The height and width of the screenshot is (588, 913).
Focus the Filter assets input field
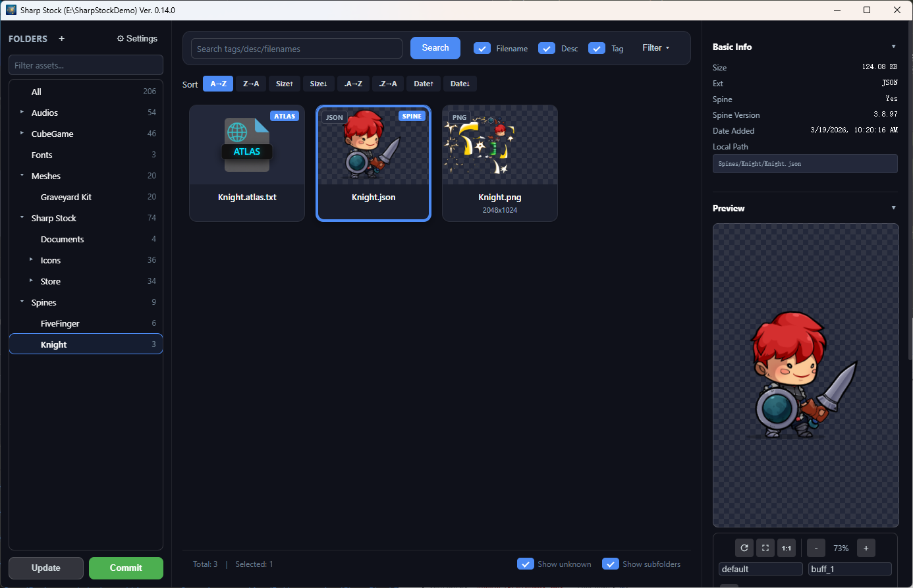click(86, 65)
